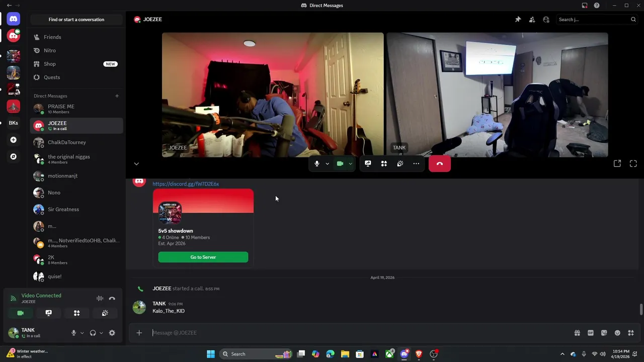
Task: Open camera options arrow in the call bar
Action: 350,163
